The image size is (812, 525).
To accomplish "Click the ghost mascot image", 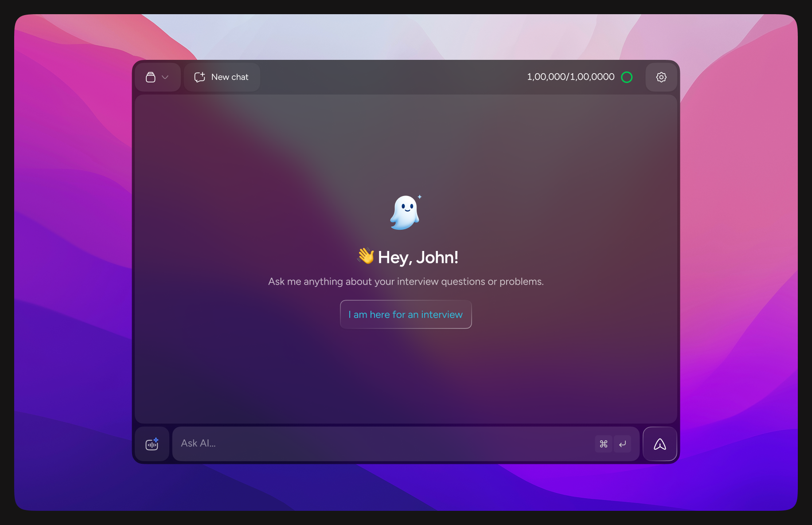I will (x=404, y=213).
